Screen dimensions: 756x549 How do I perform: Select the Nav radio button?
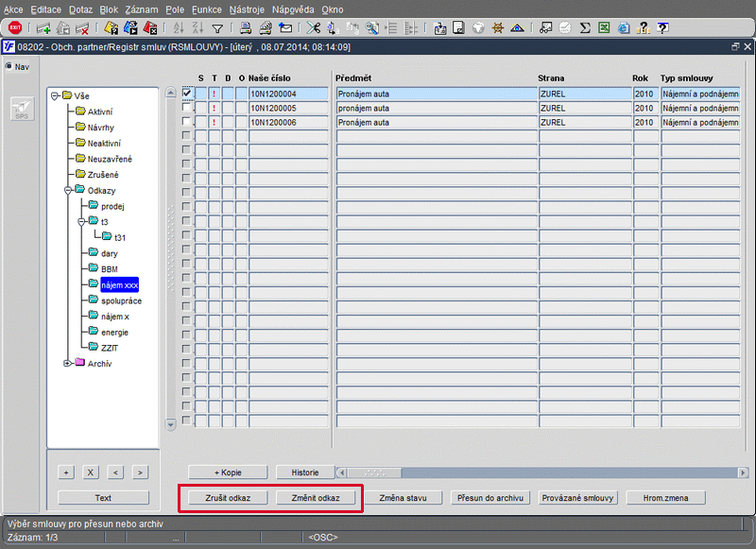[x=9, y=66]
